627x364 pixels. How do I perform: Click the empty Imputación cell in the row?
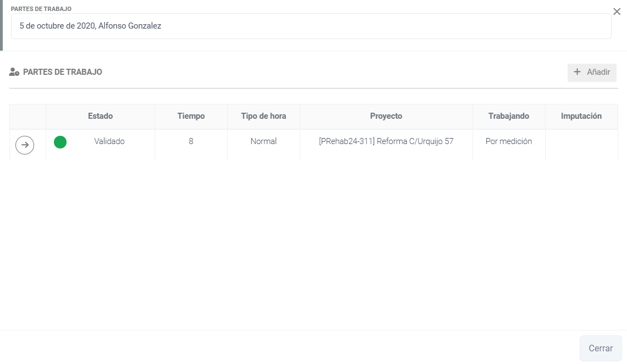point(581,144)
